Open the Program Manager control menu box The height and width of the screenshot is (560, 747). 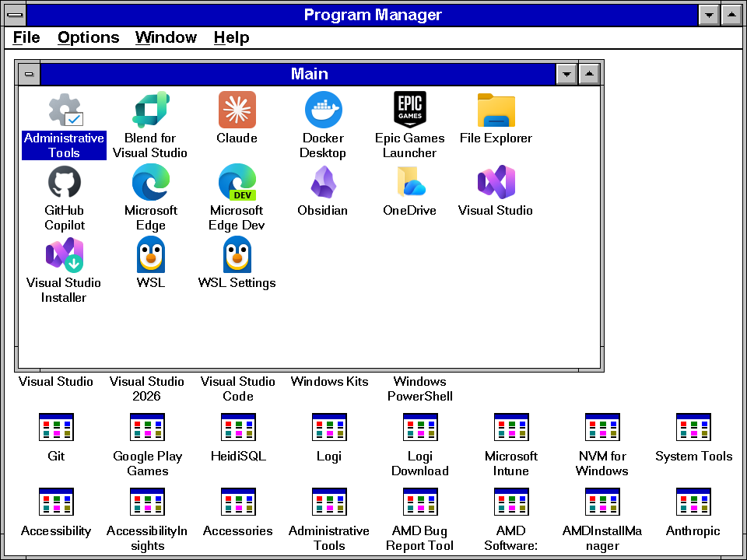point(15,15)
